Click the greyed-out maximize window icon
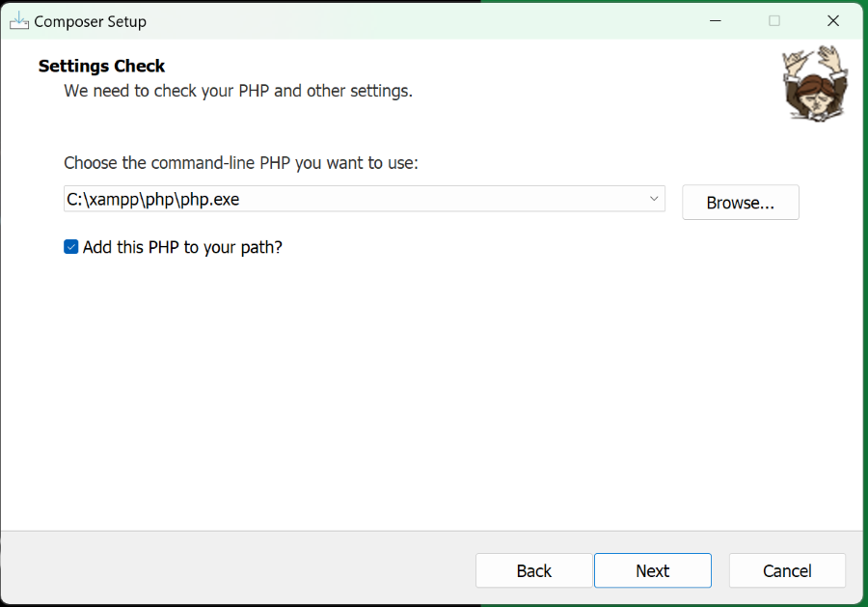Image resolution: width=868 pixels, height=607 pixels. tap(774, 20)
